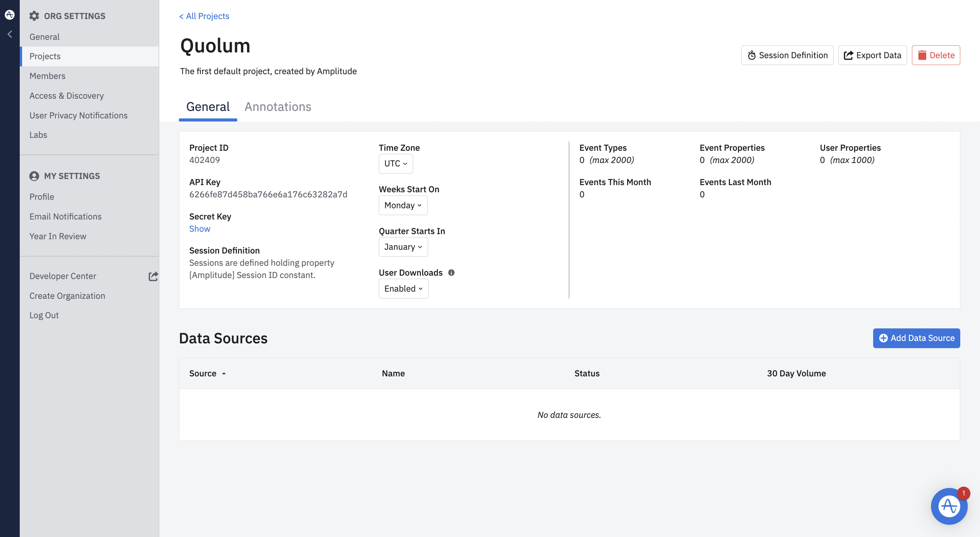The width and height of the screenshot is (980, 537).
Task: Click the Org Settings gear icon
Action: 34,16
